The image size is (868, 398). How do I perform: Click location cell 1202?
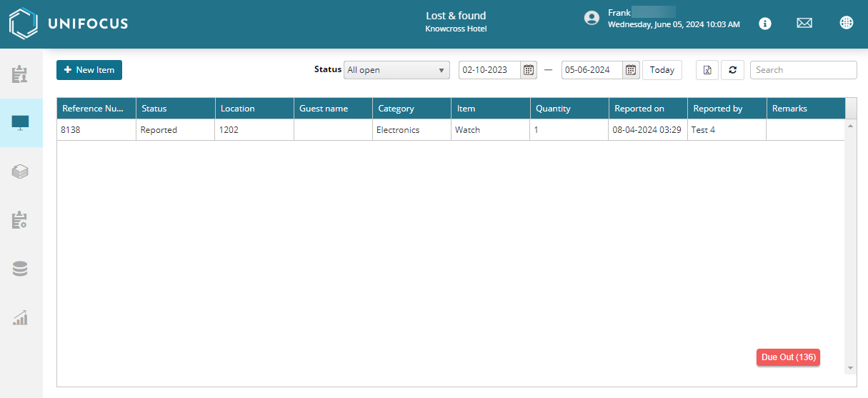[x=254, y=130]
